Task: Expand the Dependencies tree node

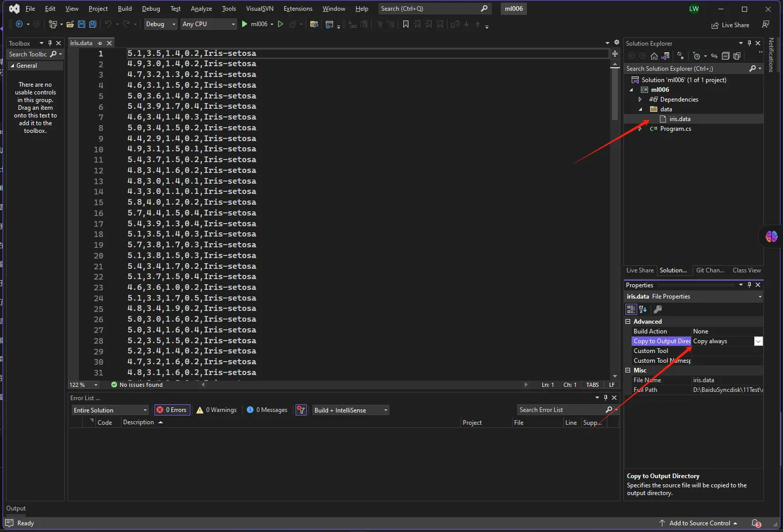Action: click(x=640, y=100)
